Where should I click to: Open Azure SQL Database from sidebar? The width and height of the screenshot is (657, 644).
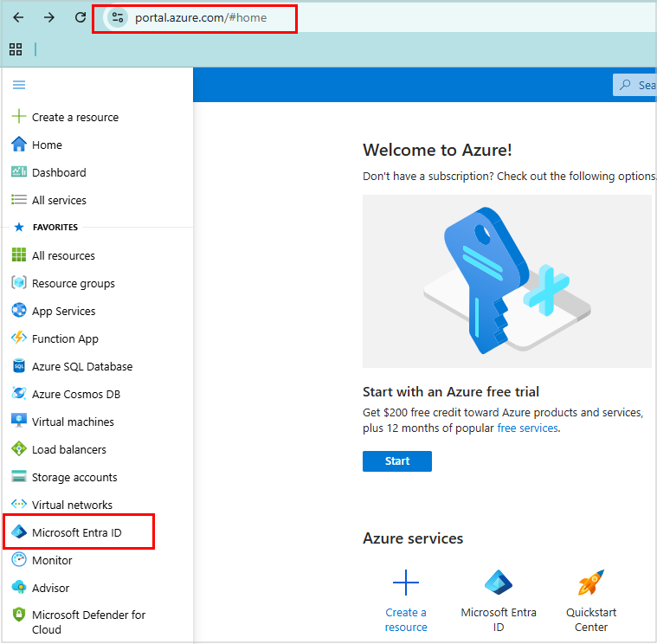coord(82,367)
